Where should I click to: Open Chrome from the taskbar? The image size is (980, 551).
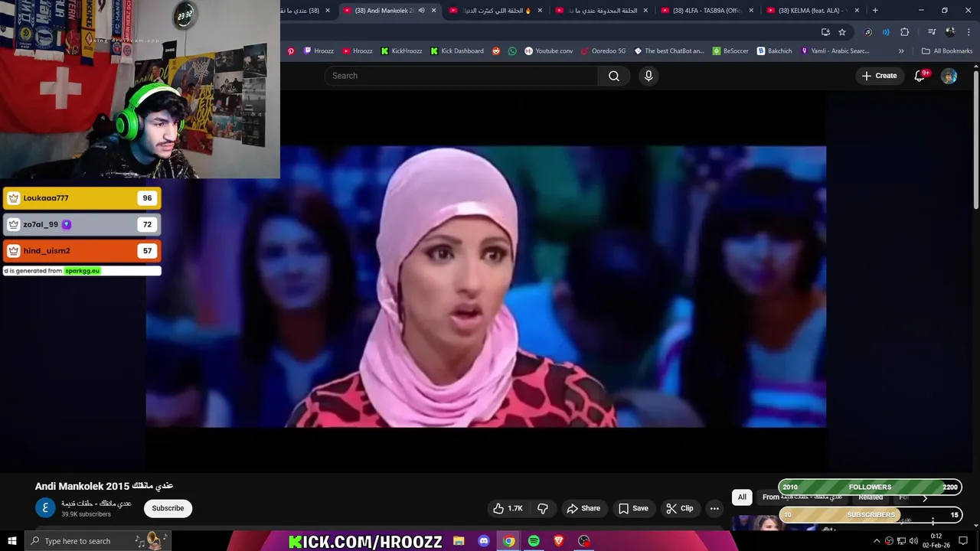[x=509, y=541]
